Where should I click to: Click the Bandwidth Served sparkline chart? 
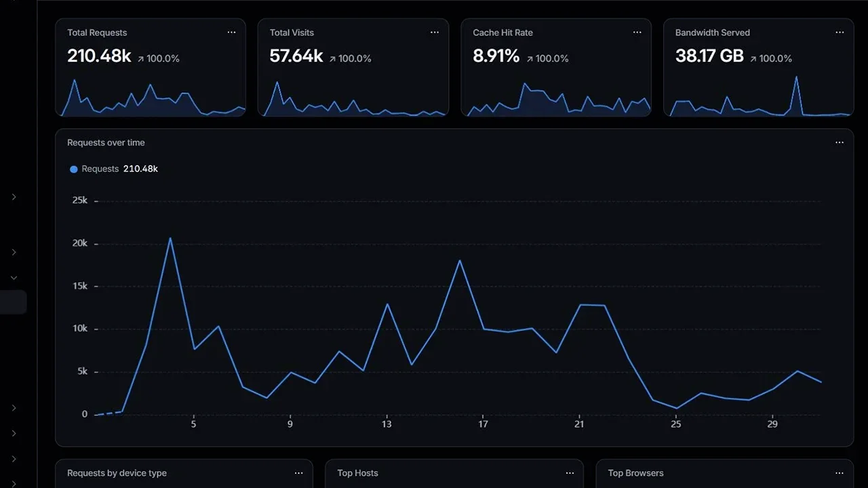tap(759, 96)
